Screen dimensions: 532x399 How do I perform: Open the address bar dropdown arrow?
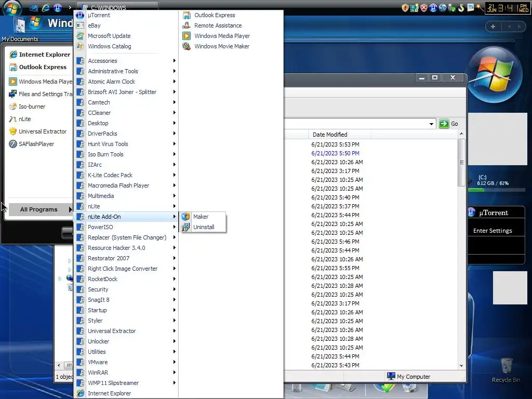(431, 124)
